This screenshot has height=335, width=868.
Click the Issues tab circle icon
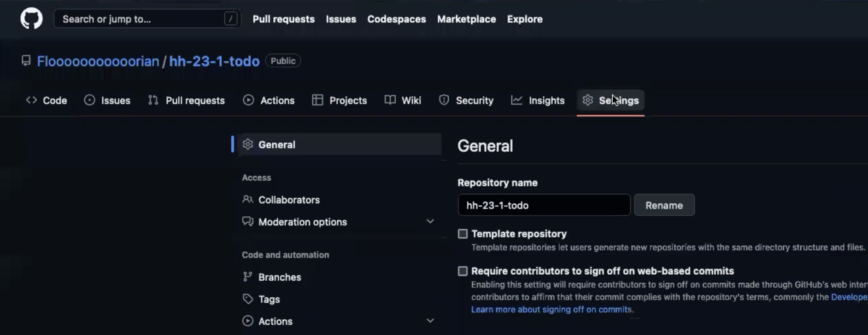[89, 100]
